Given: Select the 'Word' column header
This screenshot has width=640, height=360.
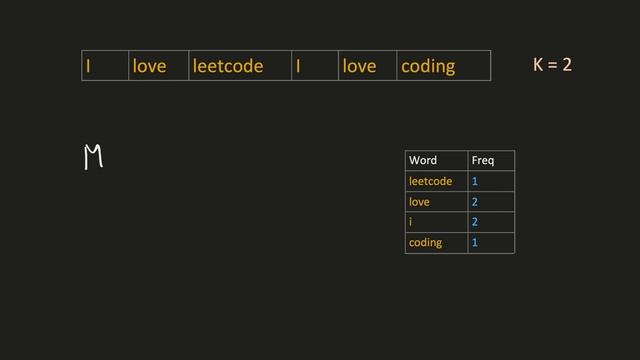Looking at the screenshot, I should click(436, 160).
